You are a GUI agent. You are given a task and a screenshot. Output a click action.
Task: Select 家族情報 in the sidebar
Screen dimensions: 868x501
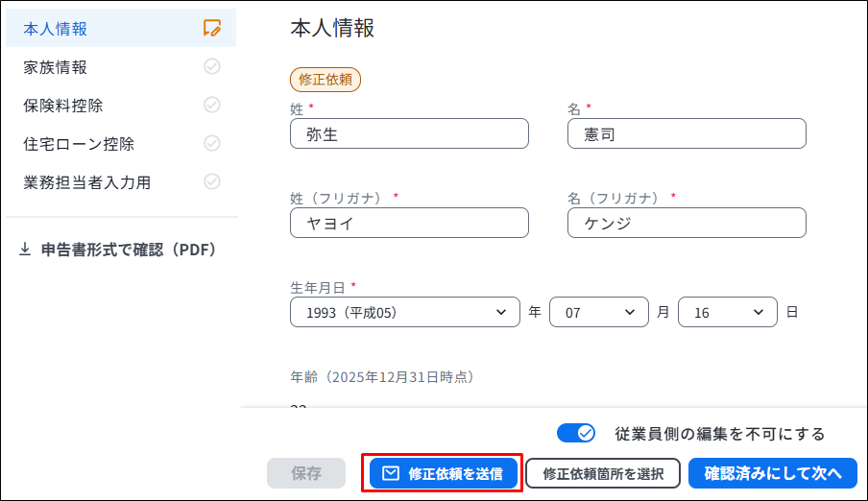click(56, 67)
